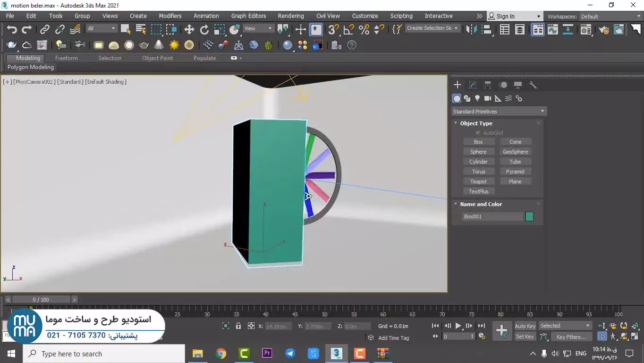The height and width of the screenshot is (363, 644).
Task: Show Space Warps creation category
Action: coord(508,98)
